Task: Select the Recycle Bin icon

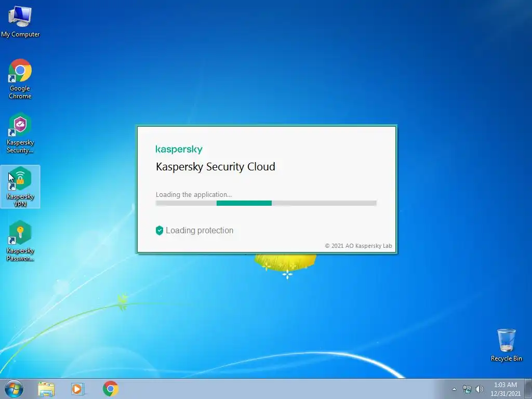Action: click(x=506, y=345)
